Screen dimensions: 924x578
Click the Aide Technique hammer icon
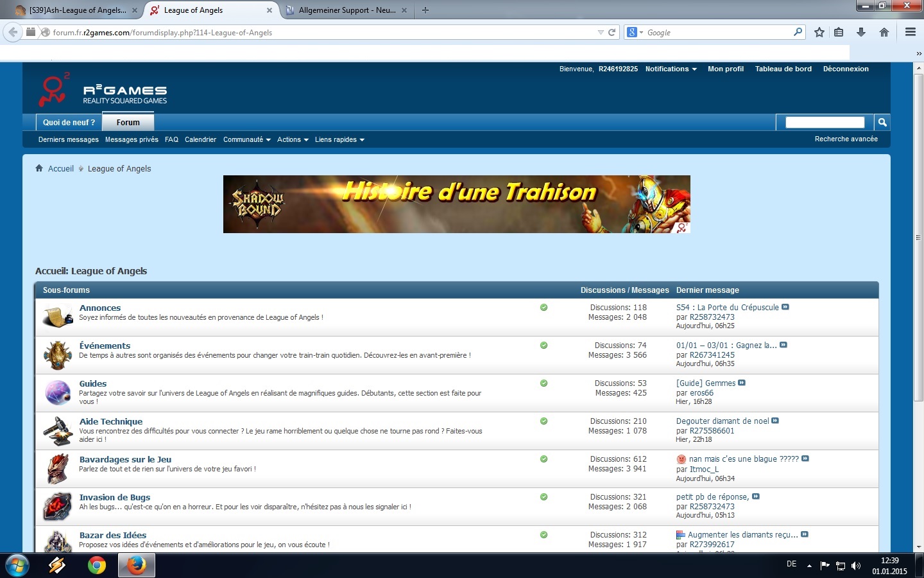[58, 430]
